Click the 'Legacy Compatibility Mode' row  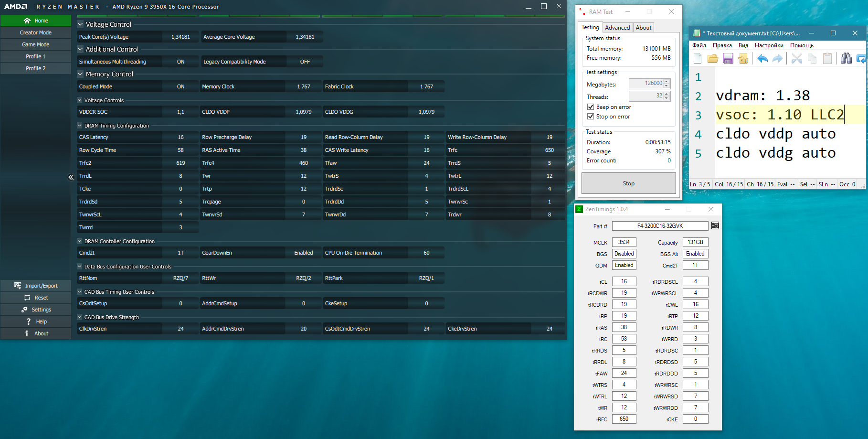pyautogui.click(x=262, y=62)
